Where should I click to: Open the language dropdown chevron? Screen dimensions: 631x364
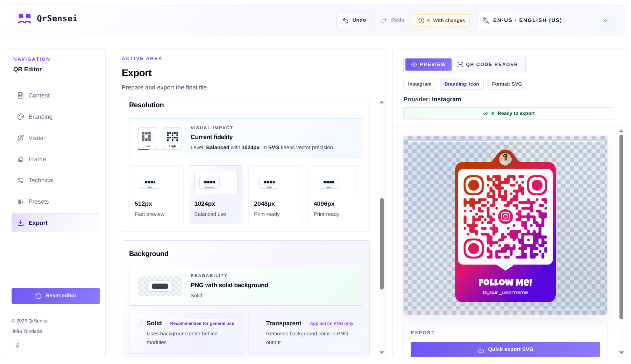coord(605,21)
